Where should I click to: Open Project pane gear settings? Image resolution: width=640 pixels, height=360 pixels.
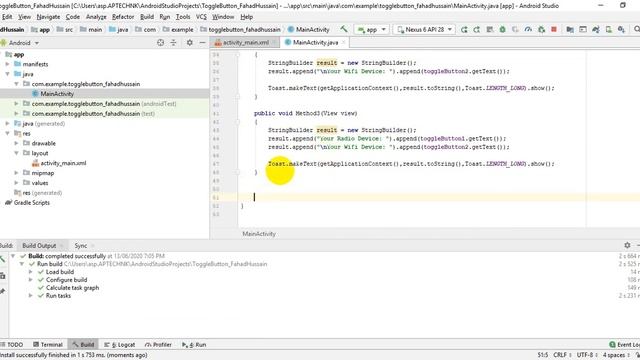coord(190,42)
